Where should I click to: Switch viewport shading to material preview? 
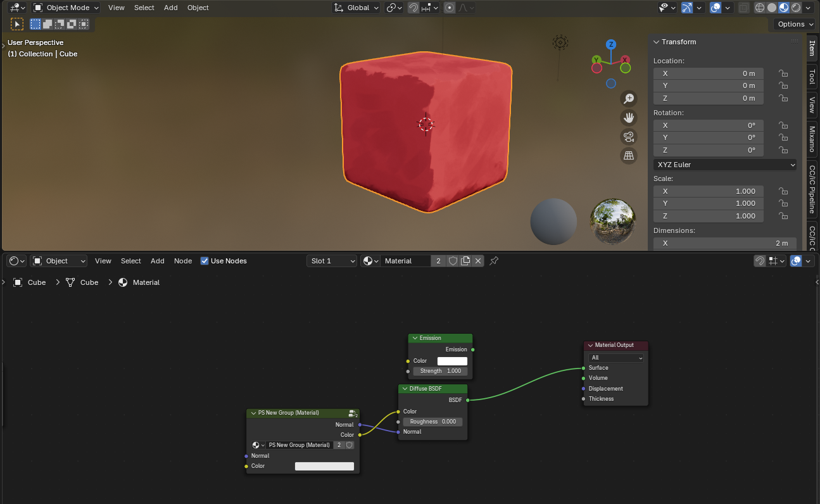point(784,8)
